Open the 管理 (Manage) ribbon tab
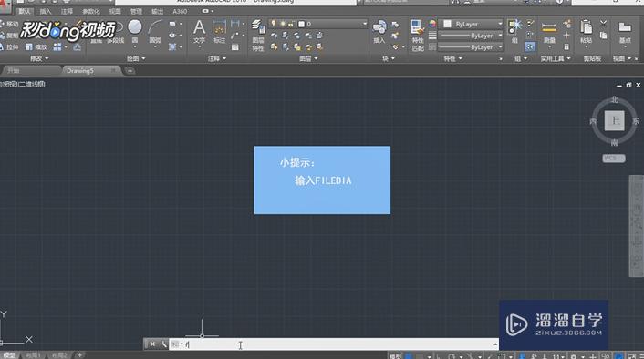644x359 pixels. pyautogui.click(x=136, y=11)
